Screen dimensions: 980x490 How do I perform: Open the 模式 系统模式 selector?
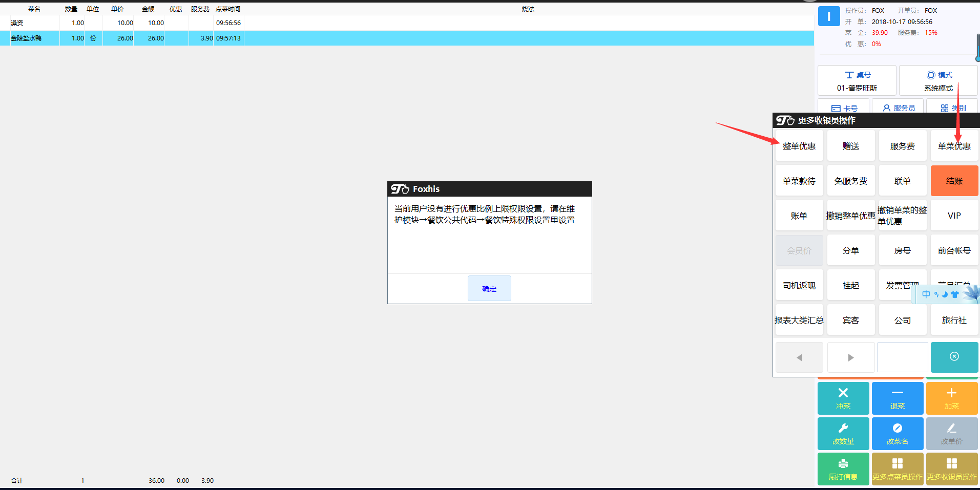coord(938,81)
